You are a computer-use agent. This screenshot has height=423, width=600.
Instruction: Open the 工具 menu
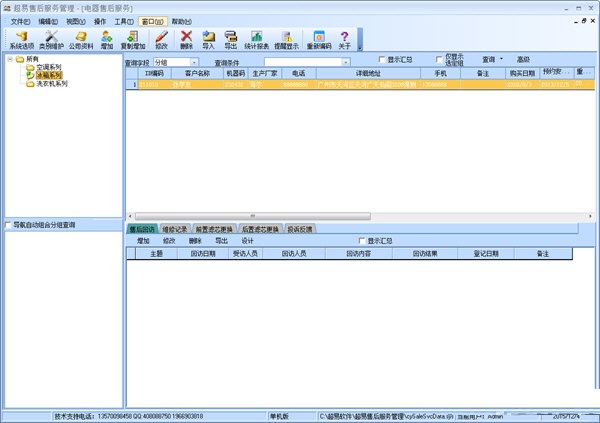click(123, 21)
